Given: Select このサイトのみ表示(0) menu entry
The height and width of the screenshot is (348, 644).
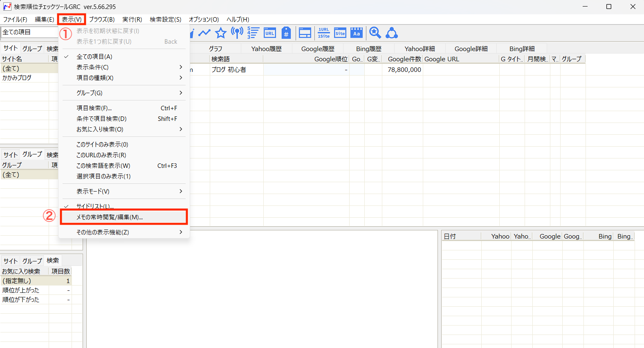Looking at the screenshot, I should (x=124, y=144).
